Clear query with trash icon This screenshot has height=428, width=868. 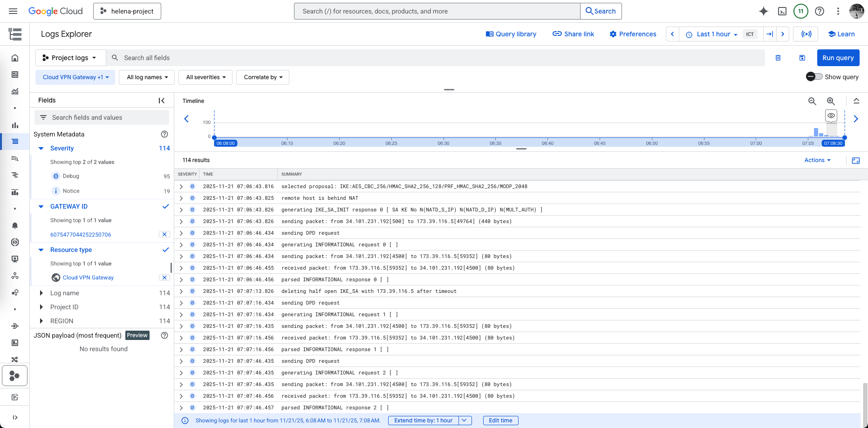[778, 58]
